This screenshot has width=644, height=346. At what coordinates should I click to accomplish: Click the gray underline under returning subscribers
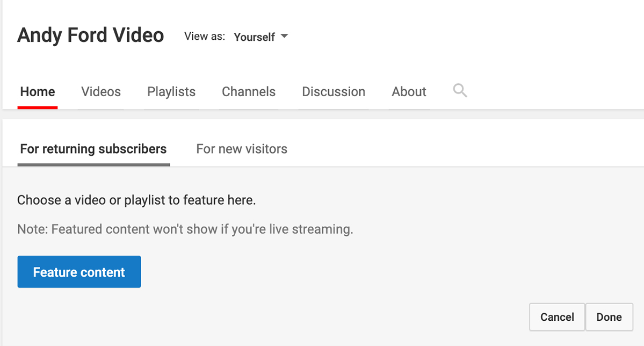pyautogui.click(x=93, y=164)
